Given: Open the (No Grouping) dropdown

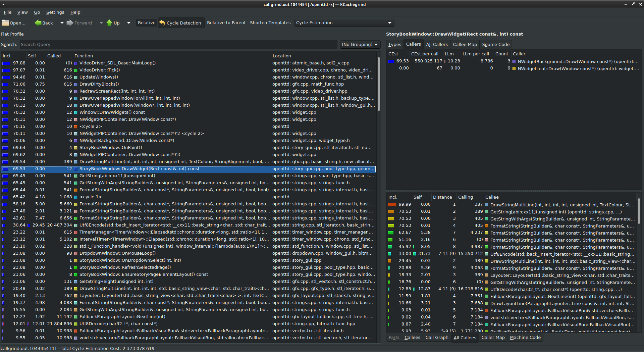Looking at the screenshot, I should pos(360,45).
